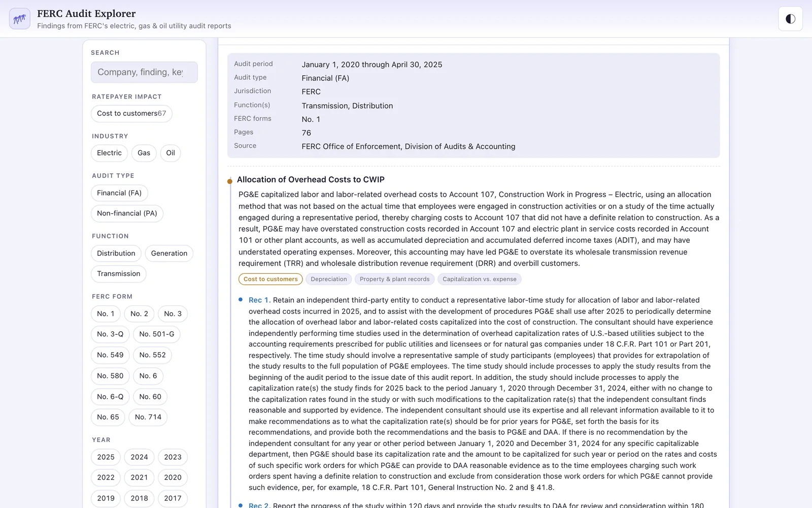Image resolution: width=812 pixels, height=508 pixels.
Task: Filter by Distribution function
Action: pos(116,253)
